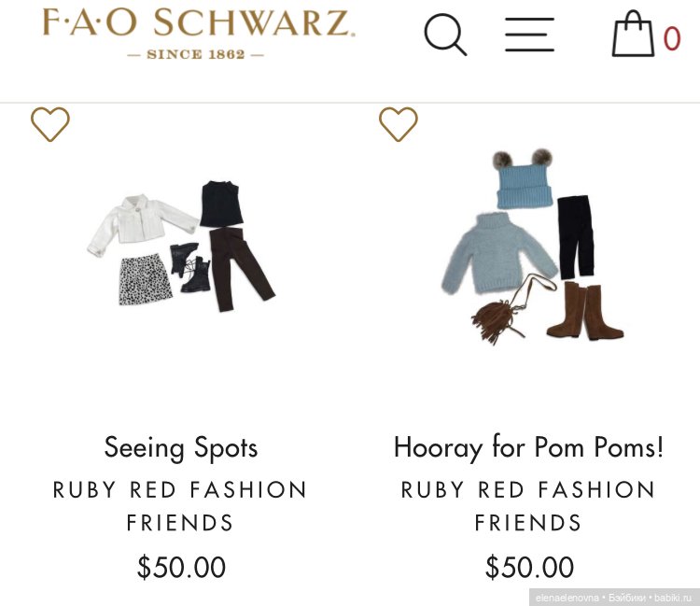Click the $50.00 price of Hooray for Pom Poms

529,567
